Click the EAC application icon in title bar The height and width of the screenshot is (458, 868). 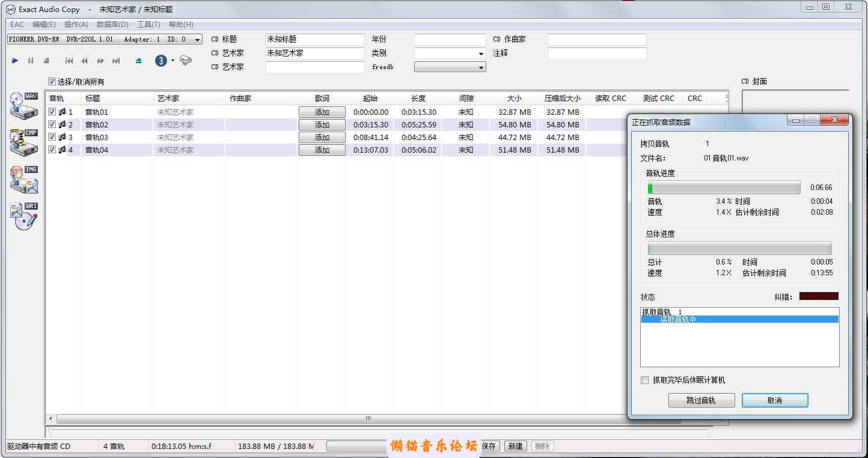point(10,9)
